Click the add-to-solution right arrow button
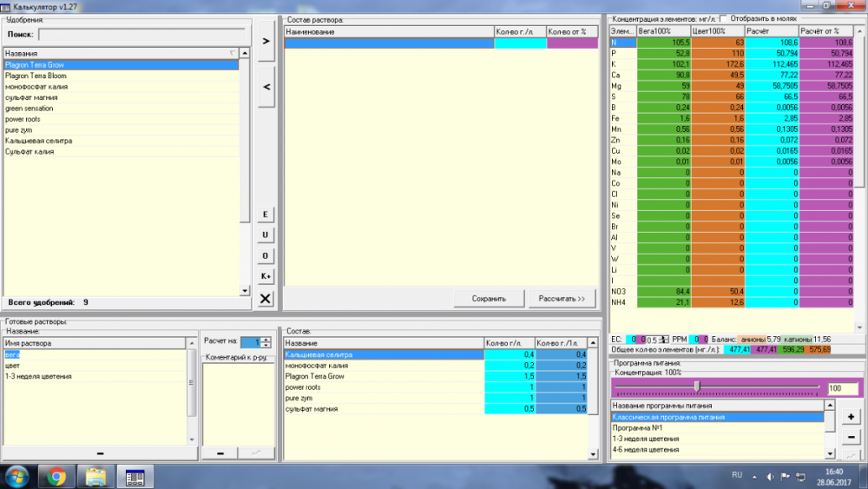Image resolution: width=868 pixels, height=489 pixels. (x=266, y=41)
